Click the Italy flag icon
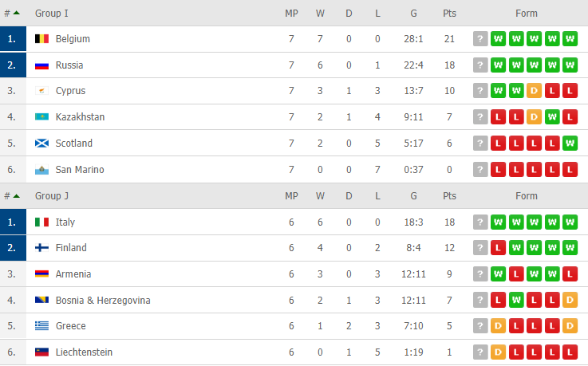588x366 pixels. click(x=41, y=222)
